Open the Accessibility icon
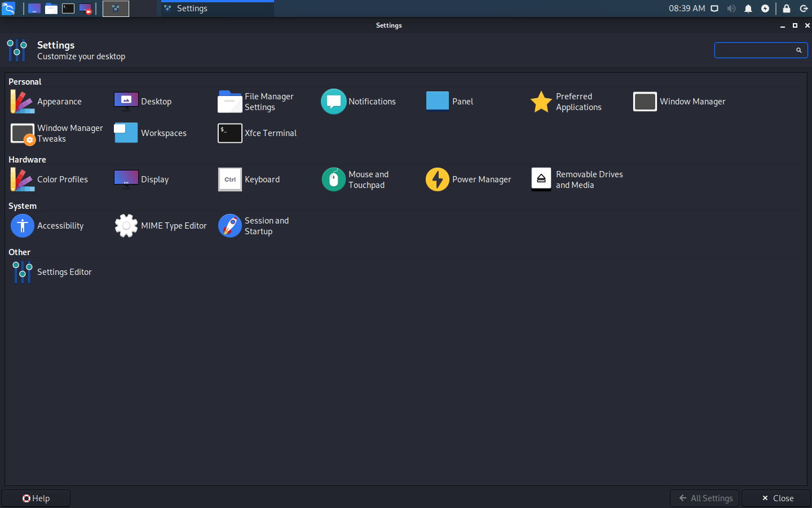 [23, 226]
